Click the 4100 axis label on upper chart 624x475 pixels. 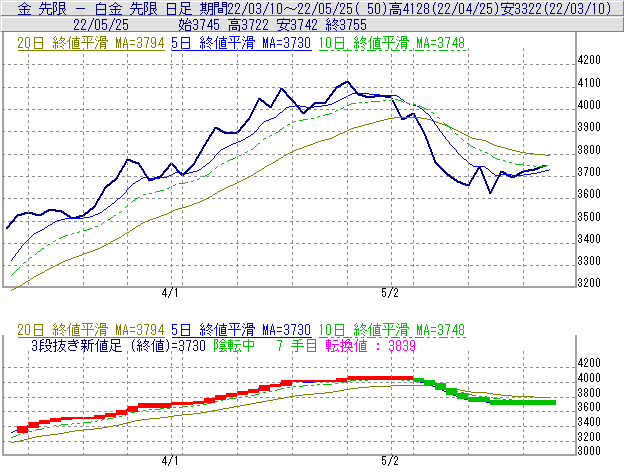pos(589,83)
